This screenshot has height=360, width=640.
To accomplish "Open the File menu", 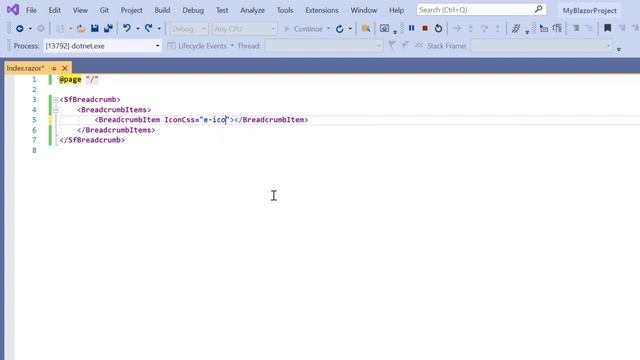I will [31, 10].
